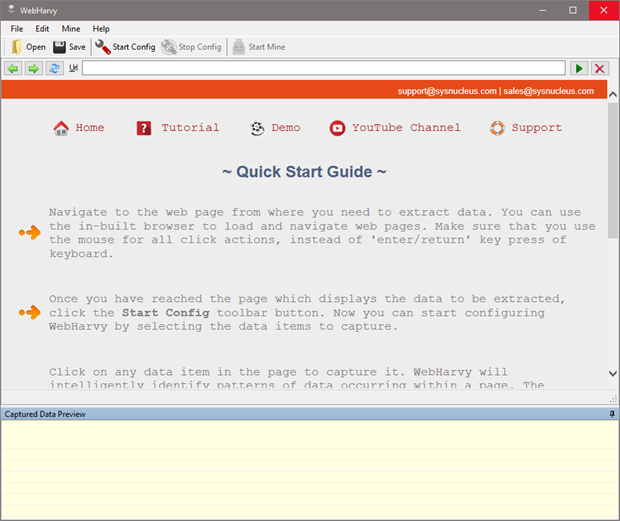Click the bold Start Config text in guide
620x521 pixels.
[166, 313]
